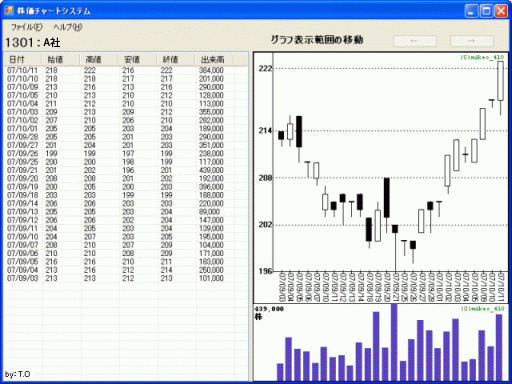512x384 pixels.
Task: Click the tallest white candlestick for 07/10/11
Action: (x=500, y=81)
